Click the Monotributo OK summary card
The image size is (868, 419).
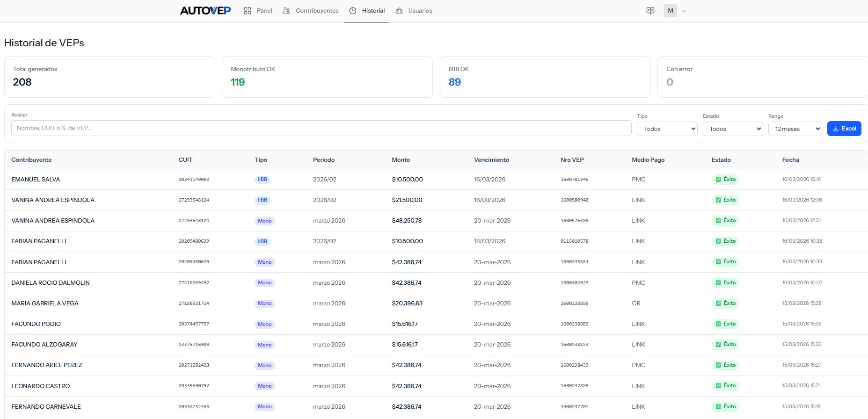[327, 77]
